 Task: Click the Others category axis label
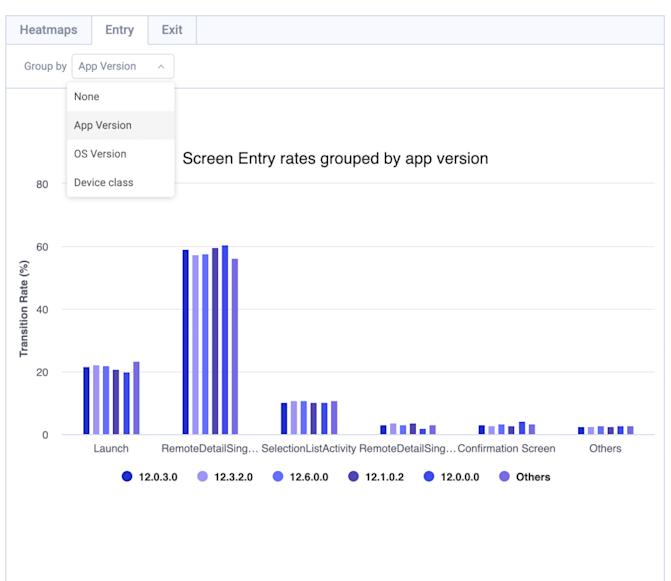pos(605,448)
